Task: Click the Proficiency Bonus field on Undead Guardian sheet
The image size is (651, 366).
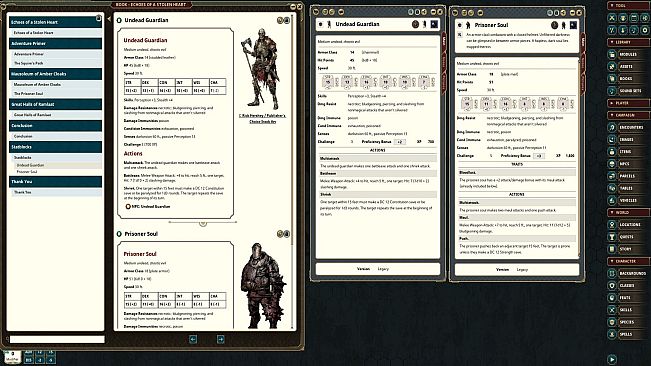Action: pos(400,142)
